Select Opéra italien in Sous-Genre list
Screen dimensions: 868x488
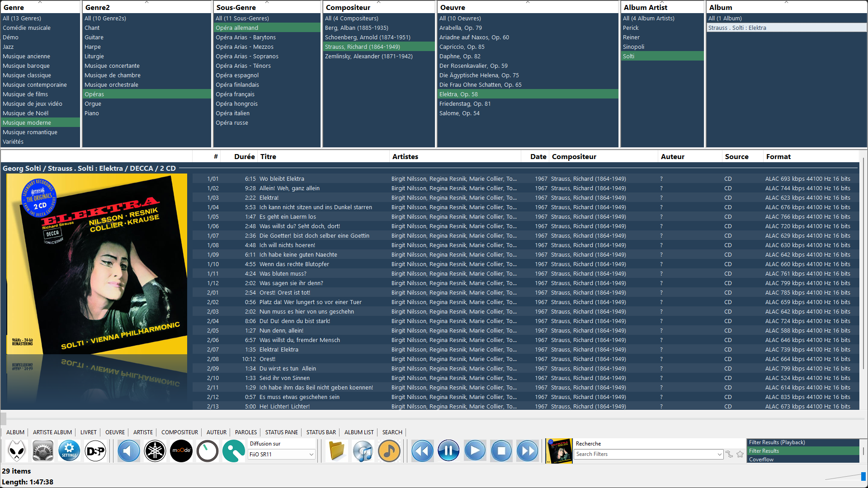(x=267, y=113)
